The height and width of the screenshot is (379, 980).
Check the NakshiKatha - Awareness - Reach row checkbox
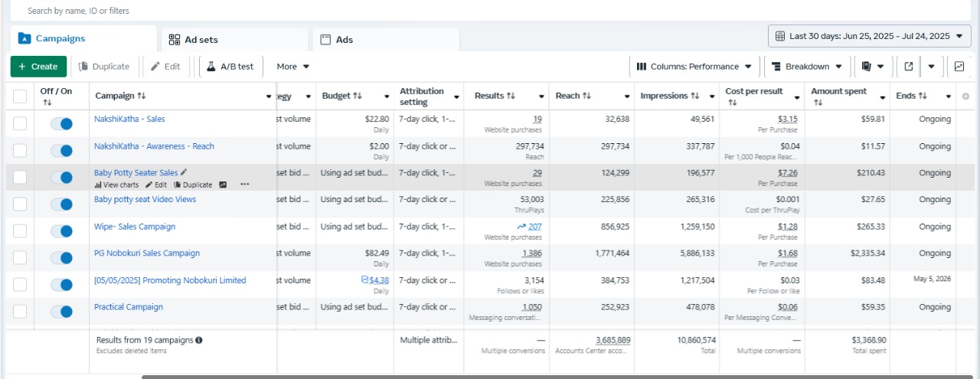pyautogui.click(x=20, y=151)
